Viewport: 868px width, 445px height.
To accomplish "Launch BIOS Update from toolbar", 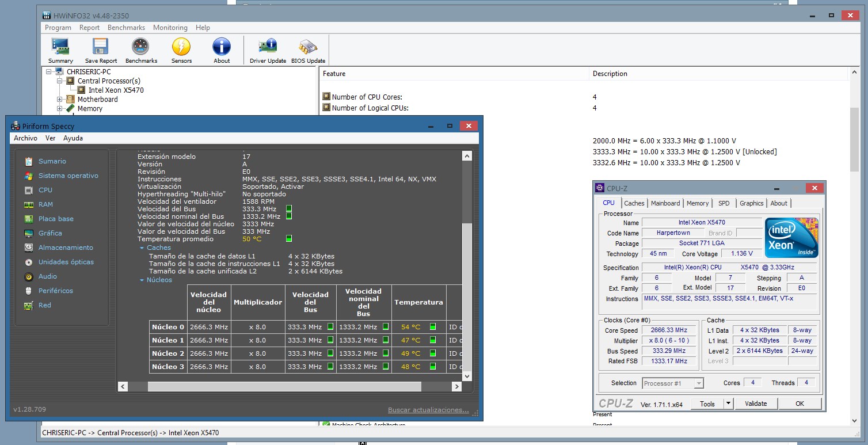I will [x=308, y=51].
